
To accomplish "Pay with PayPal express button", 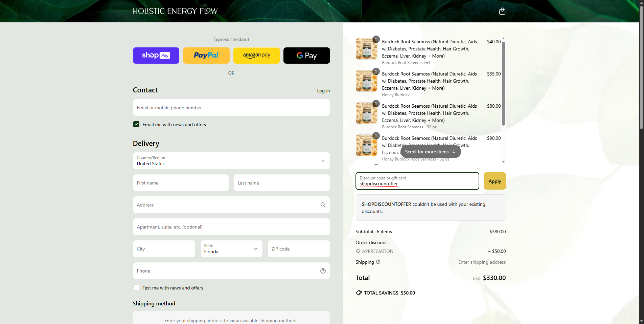I will click(x=206, y=56).
